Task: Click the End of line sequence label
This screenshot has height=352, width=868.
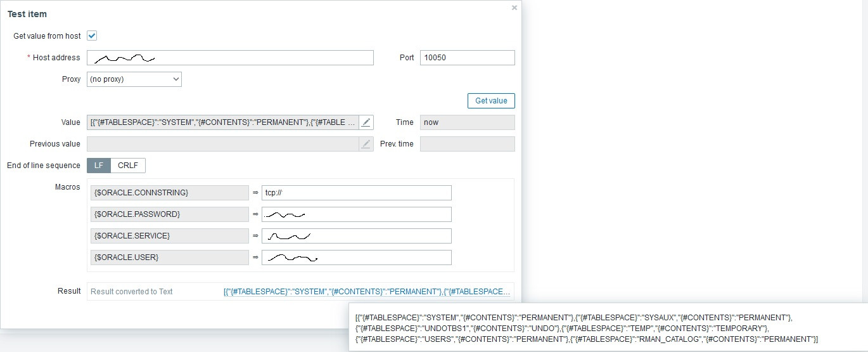Action: click(44, 166)
